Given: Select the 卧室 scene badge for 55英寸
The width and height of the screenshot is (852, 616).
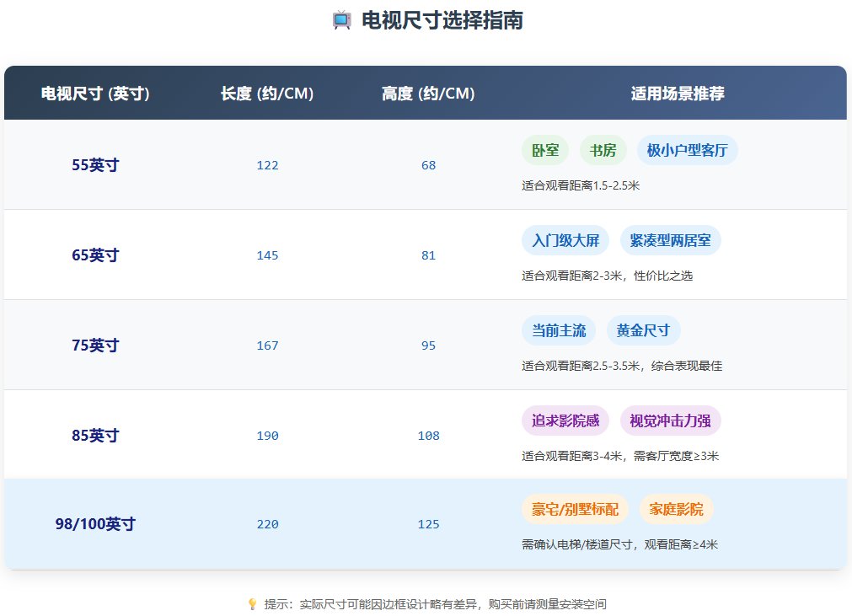Looking at the screenshot, I should click(544, 149).
